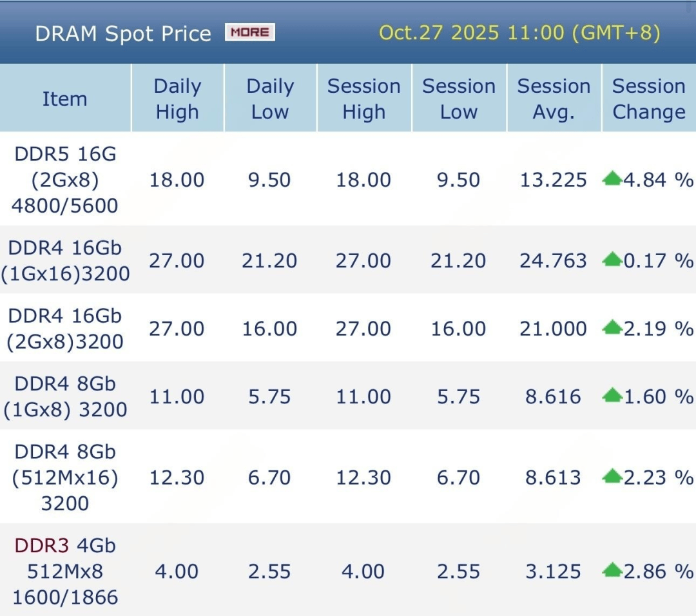Click the green arrow beside 2.86 %
This screenshot has height=616, width=696.
[612, 571]
